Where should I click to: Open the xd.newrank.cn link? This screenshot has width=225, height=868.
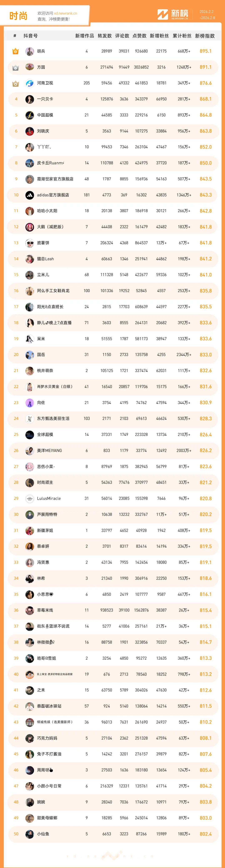coord(65,14)
